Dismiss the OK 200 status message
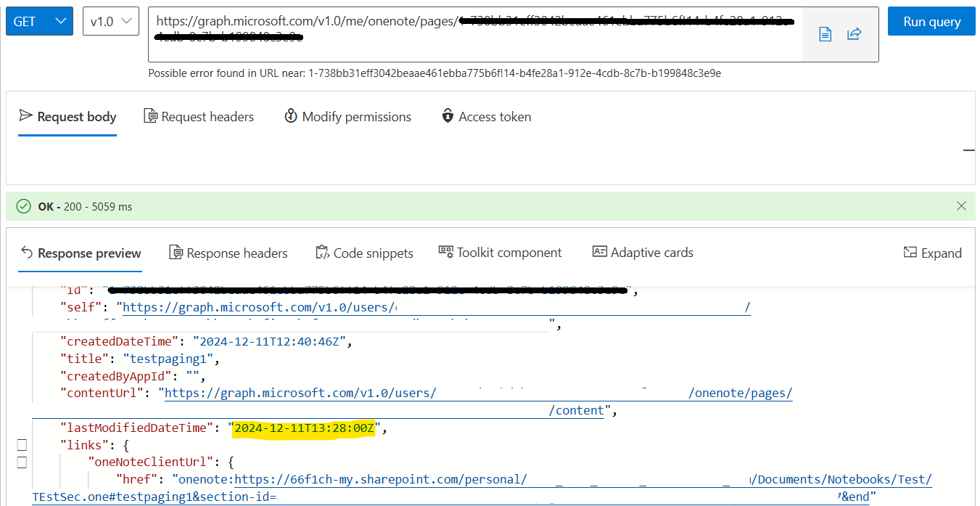This screenshot has height=506, width=980. click(961, 206)
